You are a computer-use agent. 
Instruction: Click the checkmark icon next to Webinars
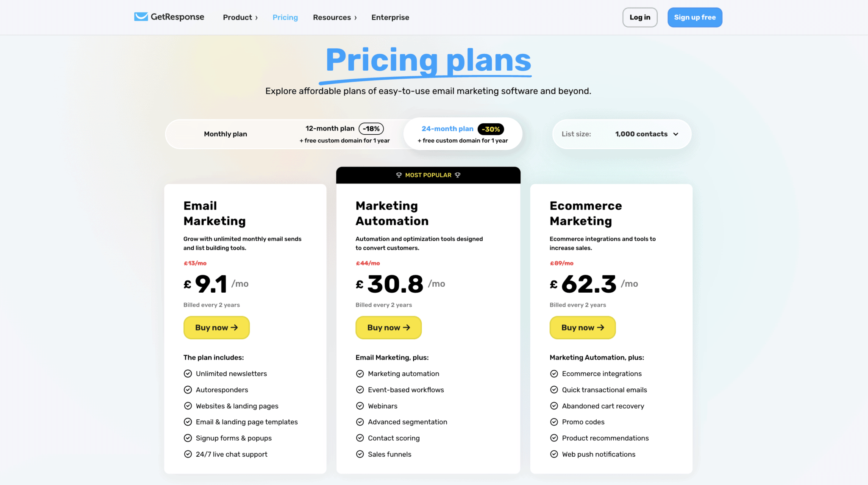(x=360, y=406)
